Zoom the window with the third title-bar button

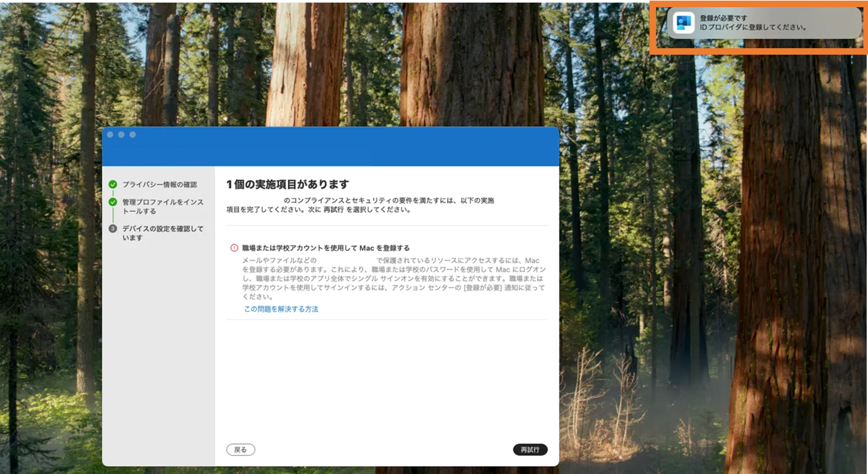133,135
